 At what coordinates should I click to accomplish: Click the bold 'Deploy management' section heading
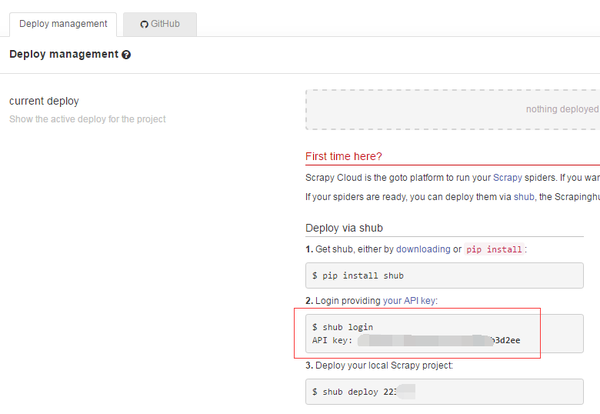coord(63,55)
